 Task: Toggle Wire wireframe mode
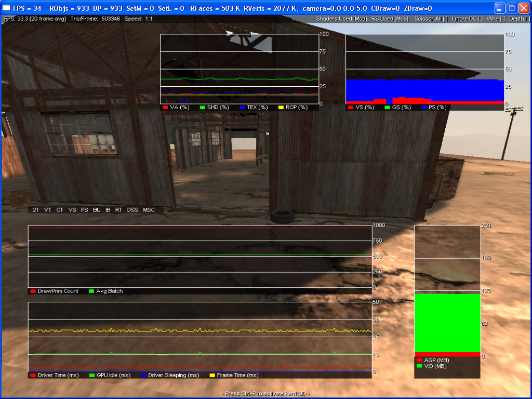(x=496, y=19)
